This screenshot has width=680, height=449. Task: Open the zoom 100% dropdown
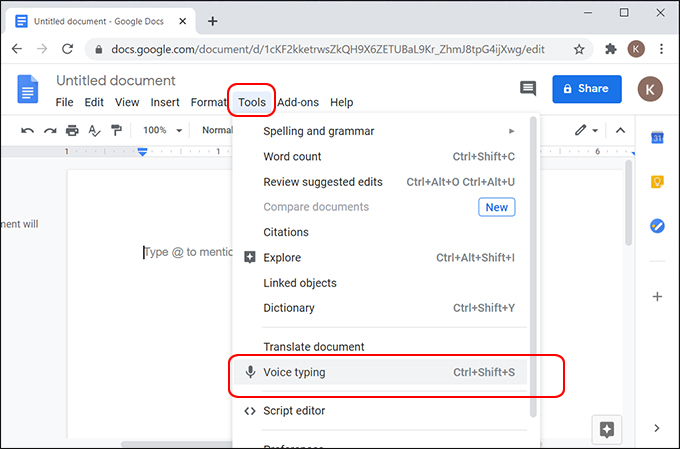click(161, 130)
